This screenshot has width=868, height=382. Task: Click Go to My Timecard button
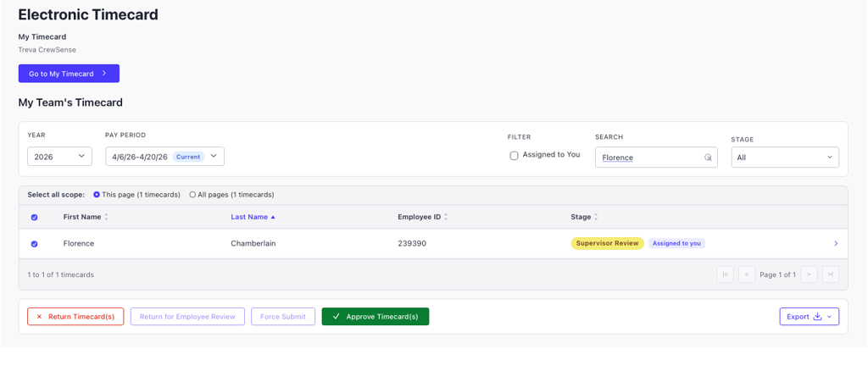(x=69, y=74)
